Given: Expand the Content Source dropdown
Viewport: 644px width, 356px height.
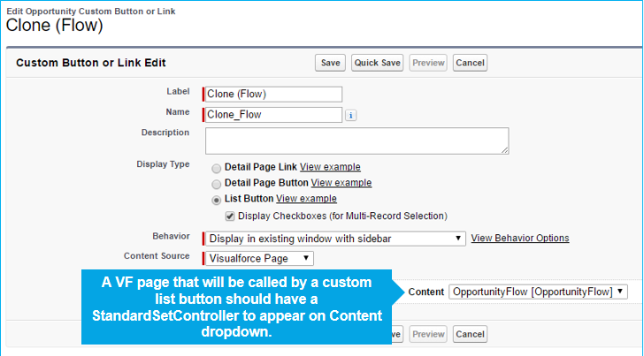Looking at the screenshot, I should pyautogui.click(x=259, y=258).
